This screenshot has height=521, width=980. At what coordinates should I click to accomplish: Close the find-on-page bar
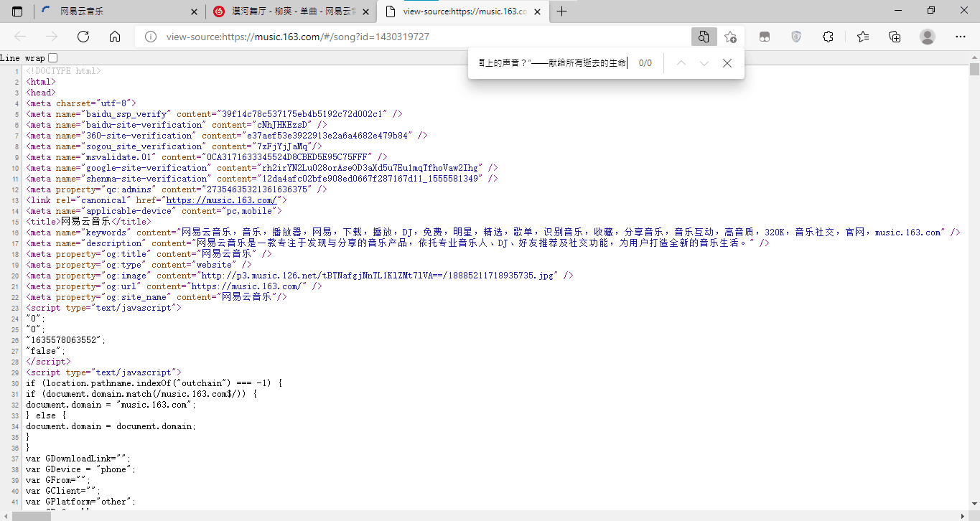727,63
